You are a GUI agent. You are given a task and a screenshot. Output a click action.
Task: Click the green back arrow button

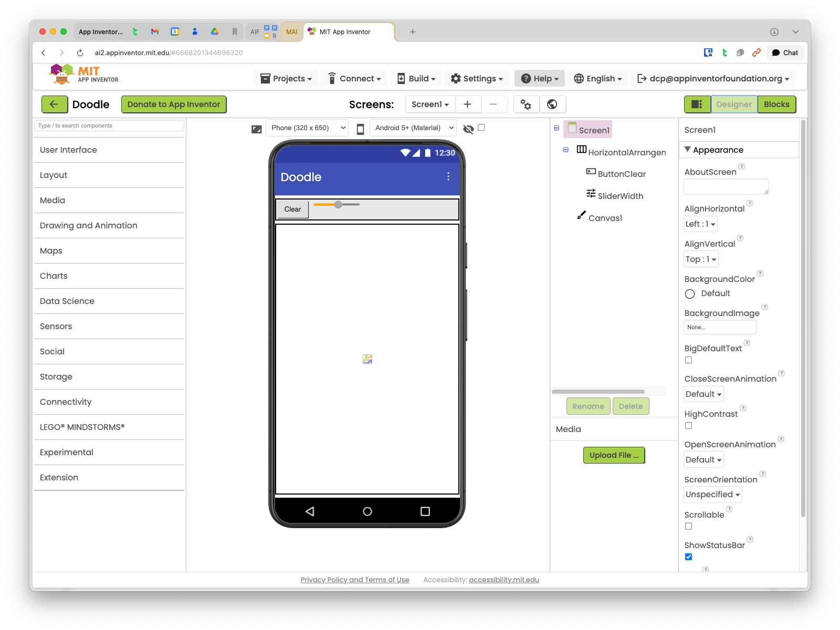tap(55, 104)
